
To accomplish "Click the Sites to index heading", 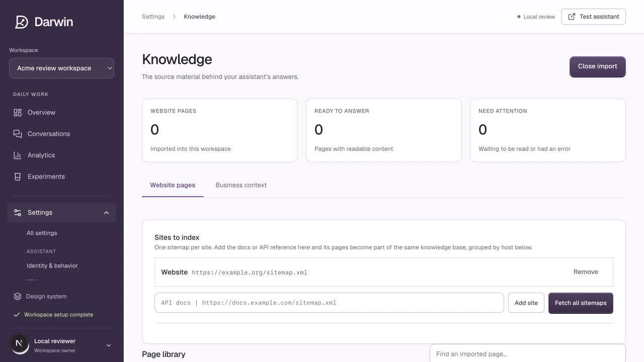I will pos(177,237).
